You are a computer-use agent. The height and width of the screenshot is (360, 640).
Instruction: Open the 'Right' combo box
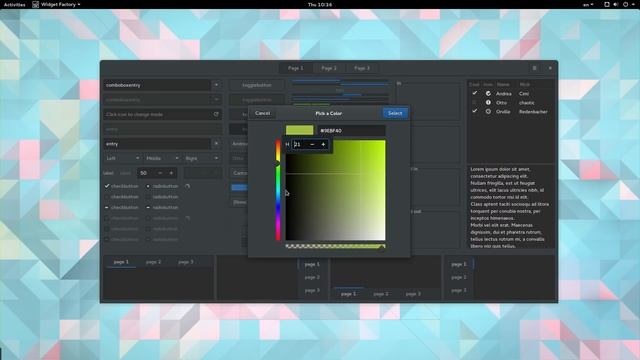coord(202,158)
